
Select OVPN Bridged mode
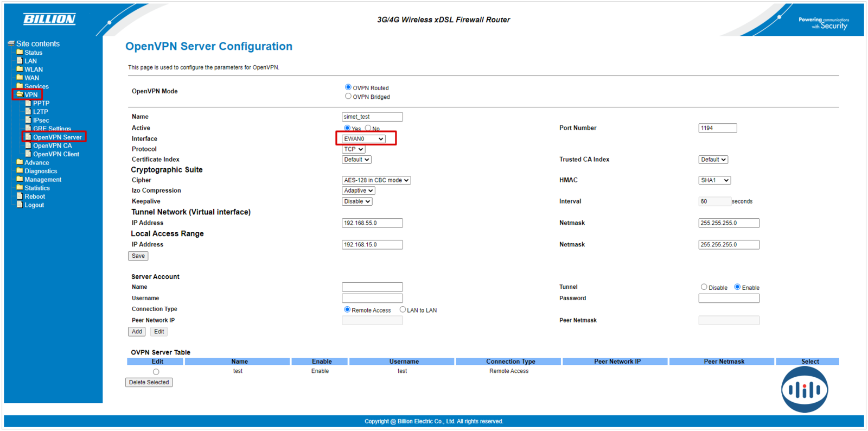click(x=348, y=97)
